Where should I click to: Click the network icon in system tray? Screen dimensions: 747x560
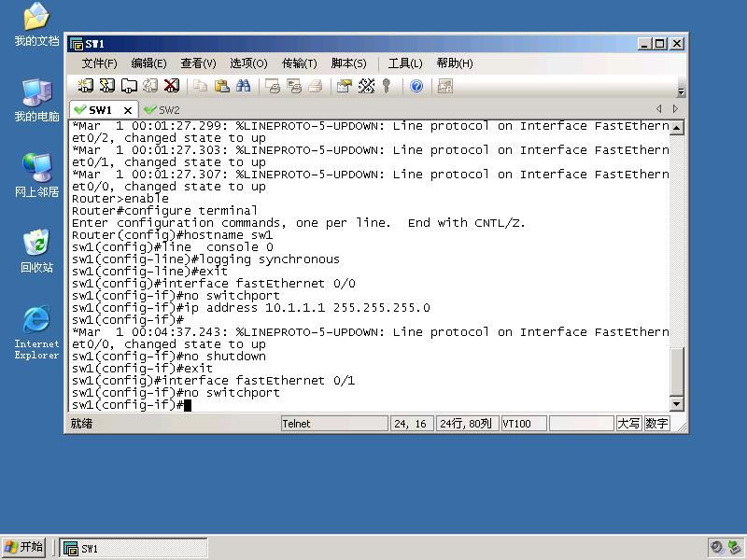click(x=735, y=547)
